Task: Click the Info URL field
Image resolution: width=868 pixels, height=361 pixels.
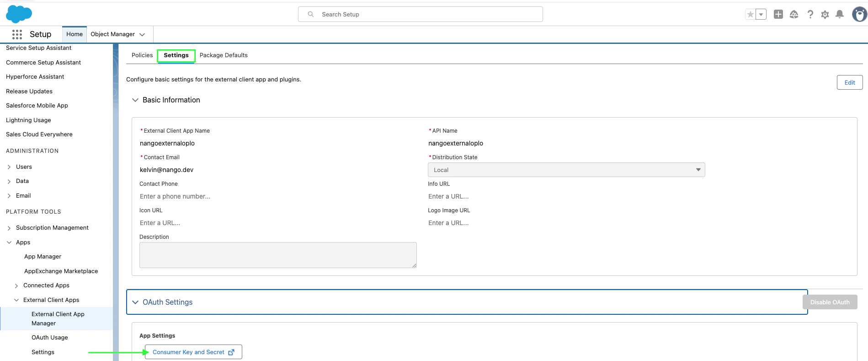Action: click(x=566, y=196)
